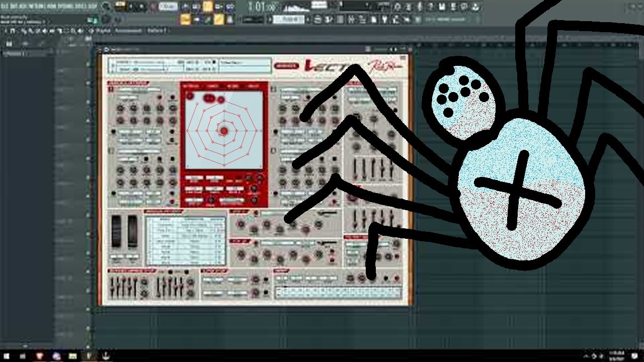Click the red button beside the Vecto logo

tap(286, 65)
